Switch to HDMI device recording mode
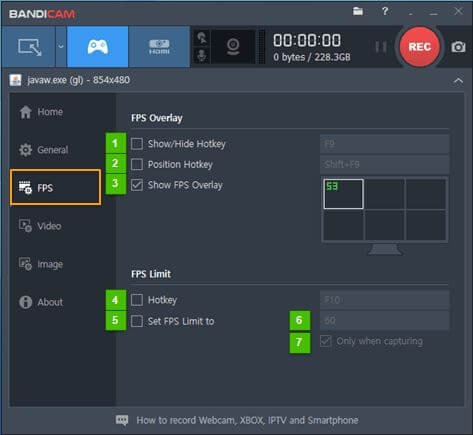The width and height of the screenshot is (473, 435). [159, 47]
